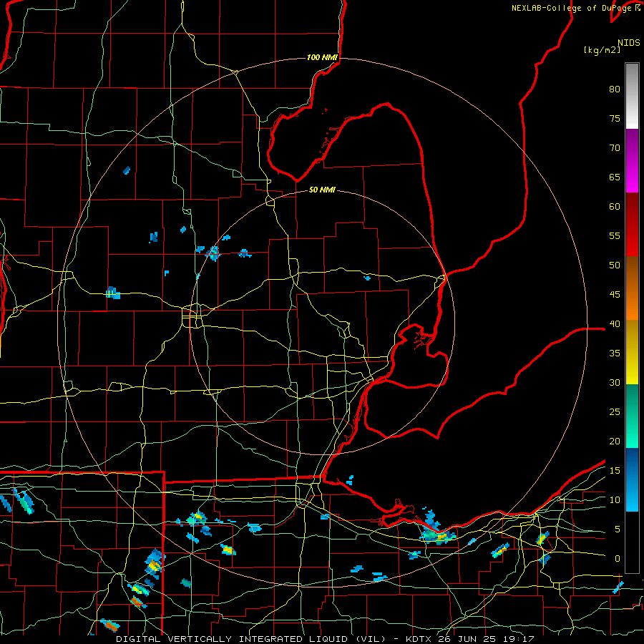Click the "26 JUN 25" date in the caption
This screenshot has width=644, height=644.
[x=467, y=639]
